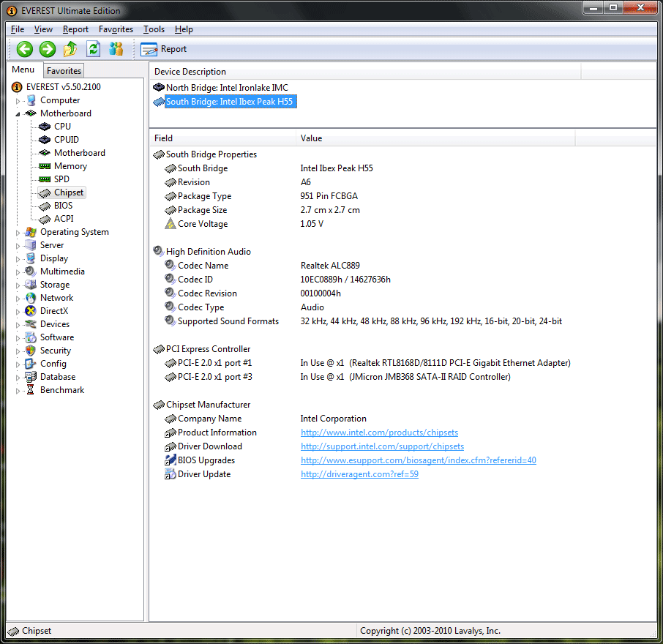
Task: Select the Realtek ALC889 codec name value
Action: pyautogui.click(x=330, y=266)
